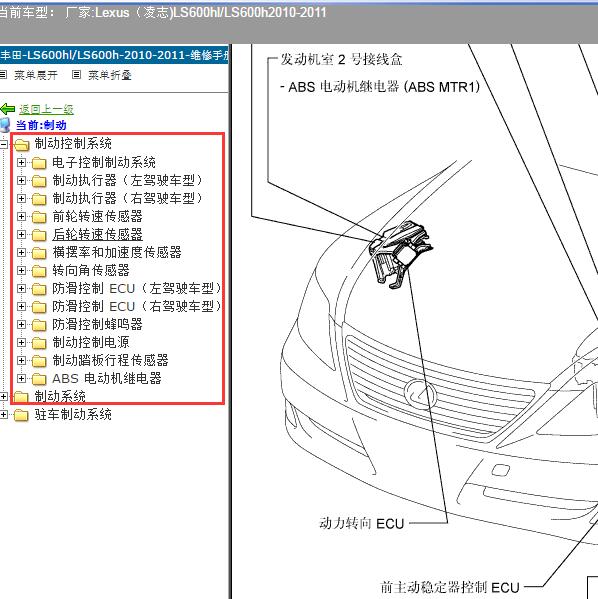Open the 后轮转速传感器 link
This screenshot has height=599, width=598.
97,234
